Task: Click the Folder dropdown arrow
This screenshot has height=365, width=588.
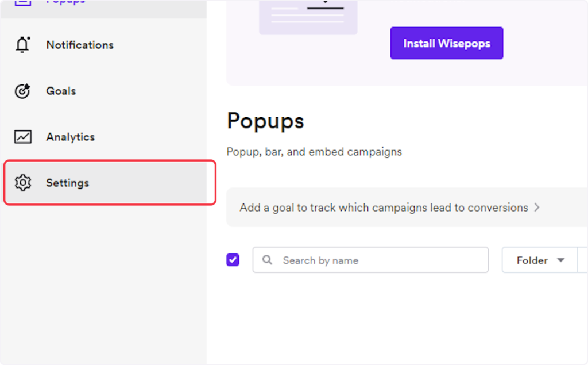Action: pos(560,260)
